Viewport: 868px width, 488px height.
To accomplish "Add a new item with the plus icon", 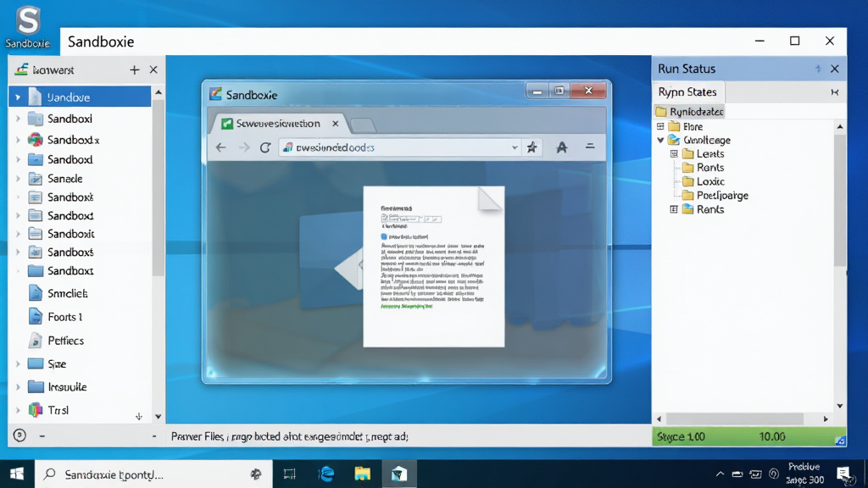I will (135, 69).
